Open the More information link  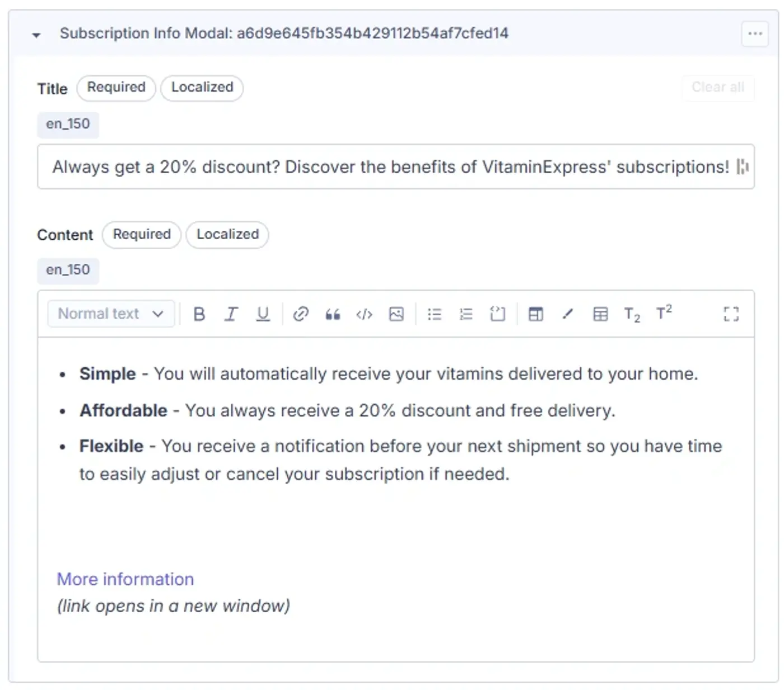tap(125, 579)
